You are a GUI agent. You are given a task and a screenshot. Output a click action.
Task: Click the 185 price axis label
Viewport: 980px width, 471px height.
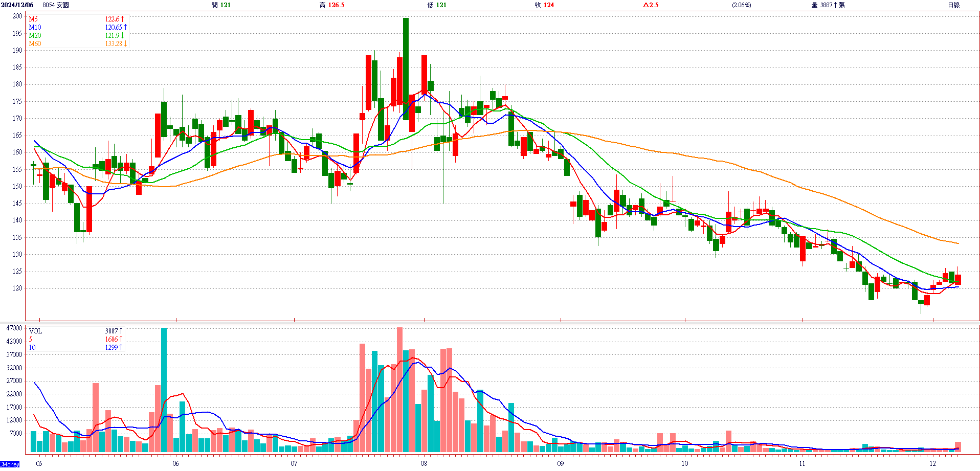(x=17, y=67)
